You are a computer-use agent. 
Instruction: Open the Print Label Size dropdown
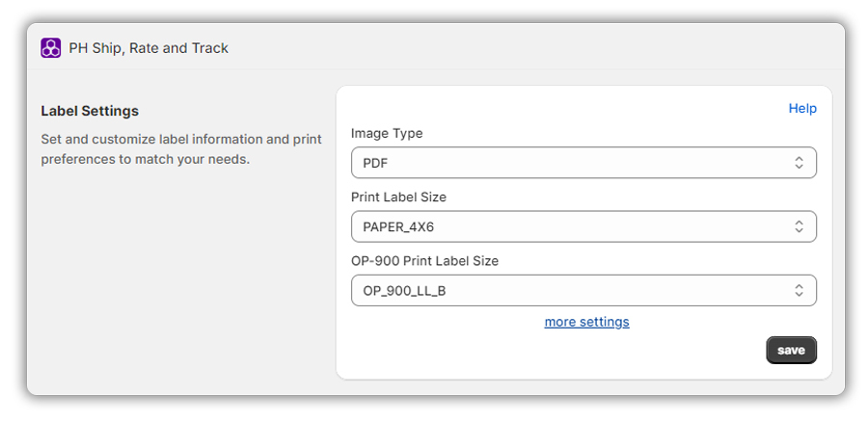(x=583, y=226)
